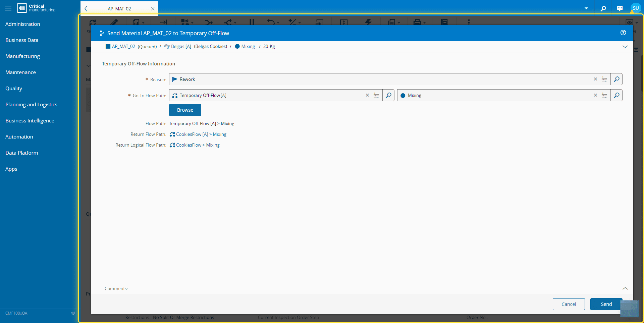The height and width of the screenshot is (323, 644).
Task: Search flows in Go To Flow Path
Action: pyautogui.click(x=388, y=95)
